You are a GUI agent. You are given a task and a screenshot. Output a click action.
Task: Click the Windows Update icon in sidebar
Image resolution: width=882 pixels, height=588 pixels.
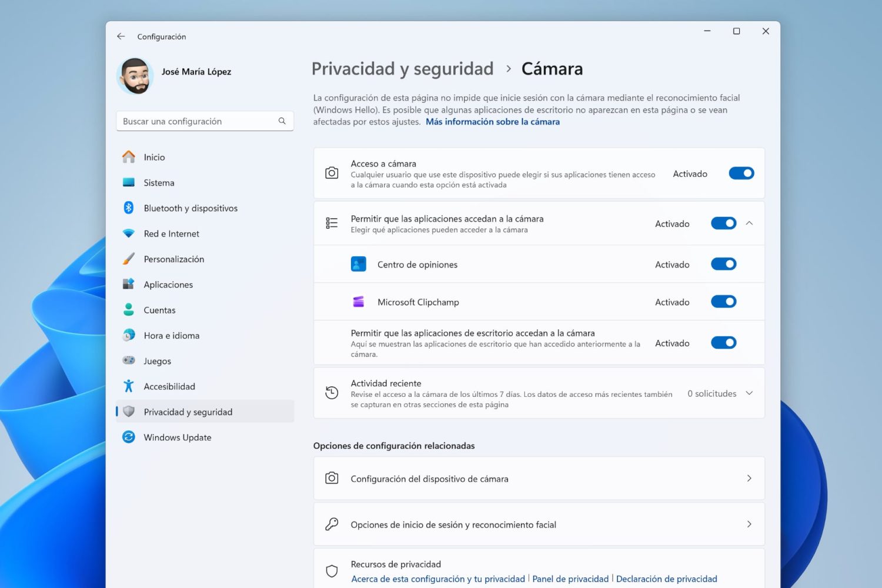129,437
